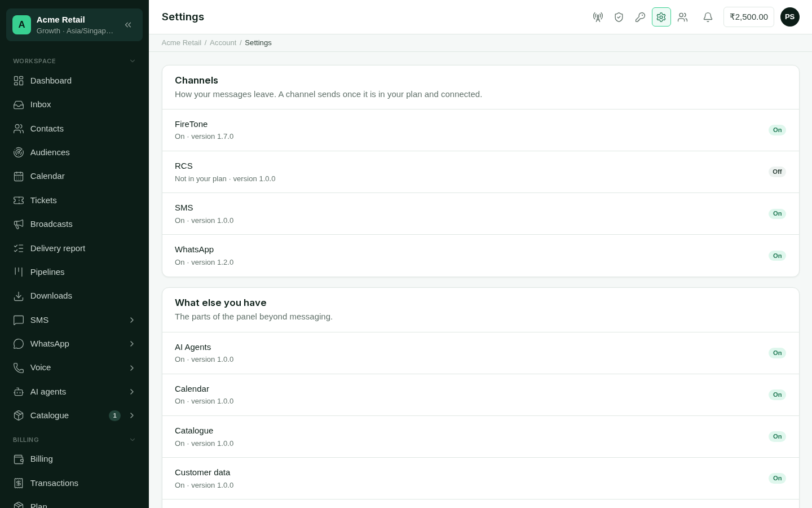Collapse the Billing section chevron
Viewport: 812px width, 508px height.
click(133, 440)
